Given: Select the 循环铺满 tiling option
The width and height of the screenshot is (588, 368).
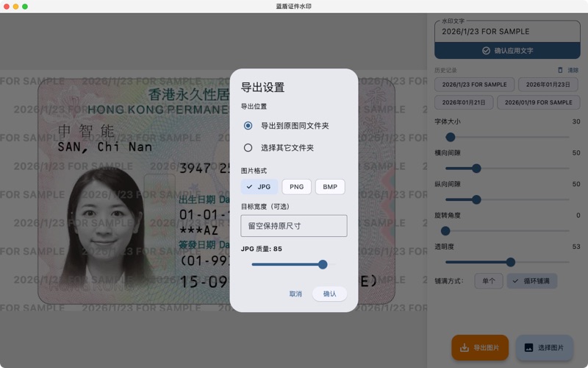Looking at the screenshot, I should tap(532, 281).
